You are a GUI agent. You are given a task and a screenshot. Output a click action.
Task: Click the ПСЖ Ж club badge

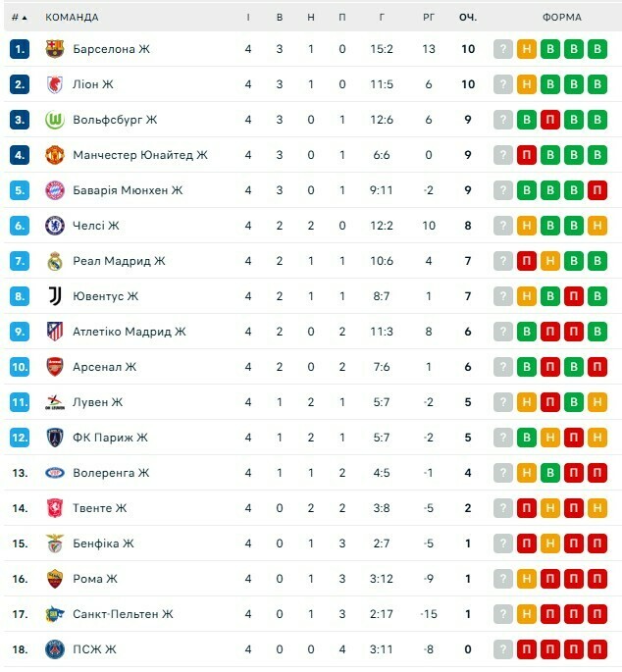click(55, 649)
